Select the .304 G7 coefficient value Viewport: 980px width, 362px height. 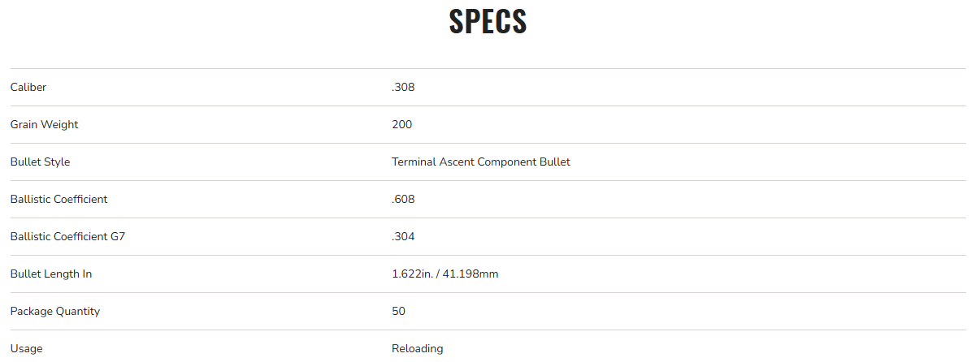403,236
